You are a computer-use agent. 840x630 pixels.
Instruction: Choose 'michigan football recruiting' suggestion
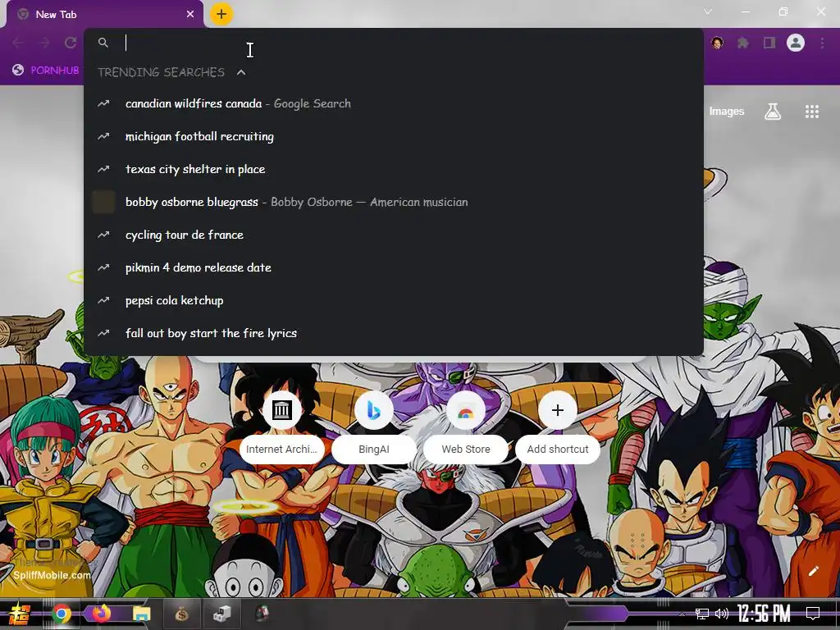(393, 136)
